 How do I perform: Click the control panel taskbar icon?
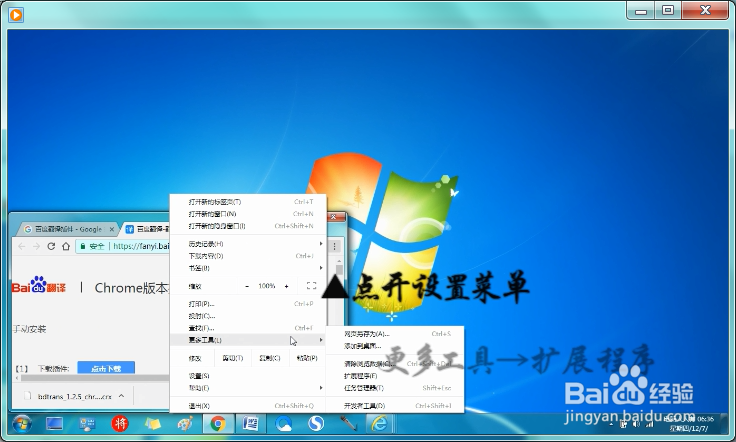click(x=87, y=424)
